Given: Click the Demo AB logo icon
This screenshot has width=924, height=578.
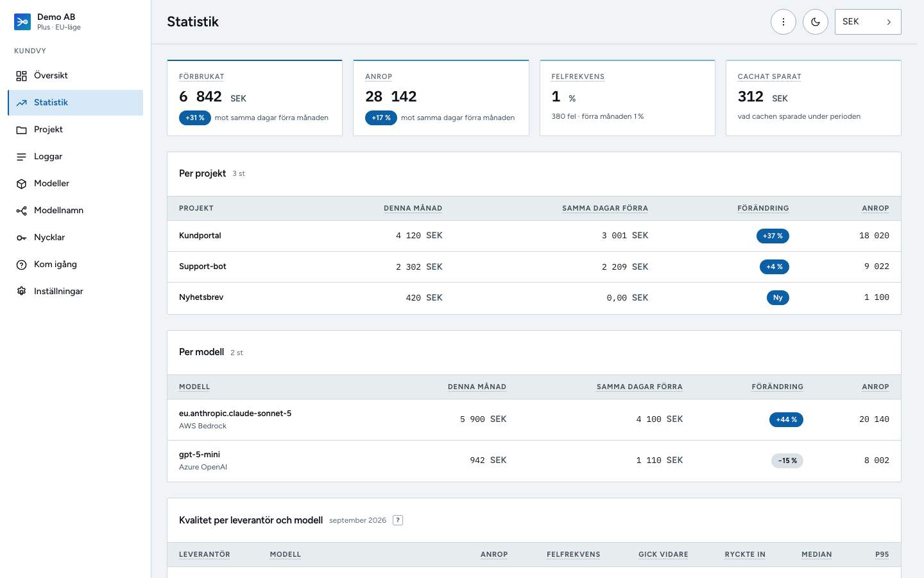Looking at the screenshot, I should [22, 22].
